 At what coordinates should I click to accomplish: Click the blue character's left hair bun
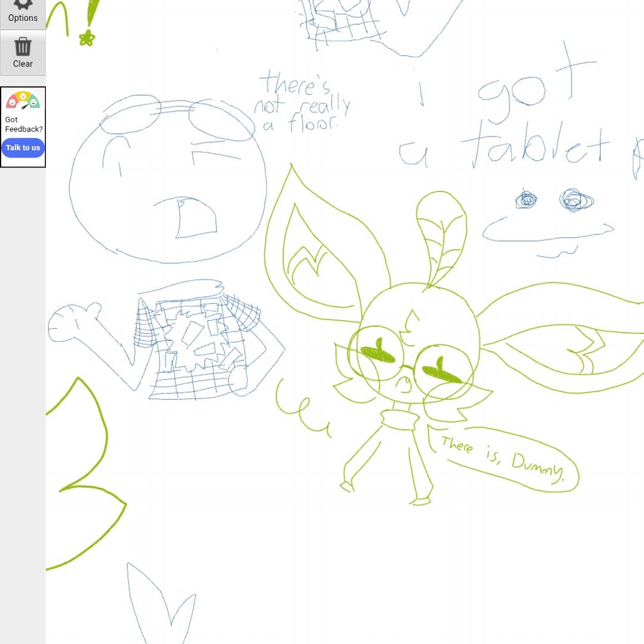[130, 115]
